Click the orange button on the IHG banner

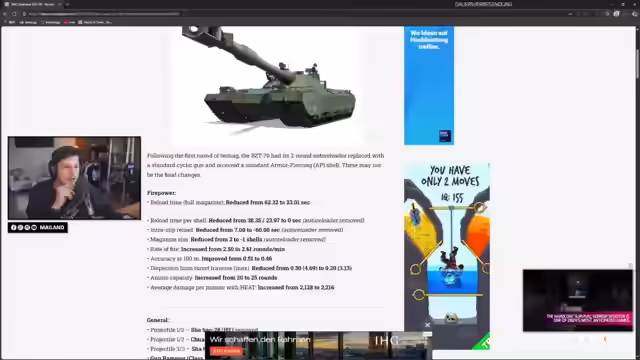click(227, 351)
